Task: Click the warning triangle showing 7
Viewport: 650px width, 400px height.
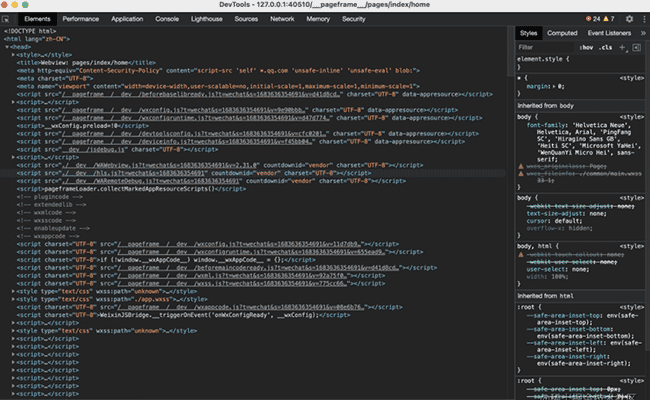Action: point(609,19)
